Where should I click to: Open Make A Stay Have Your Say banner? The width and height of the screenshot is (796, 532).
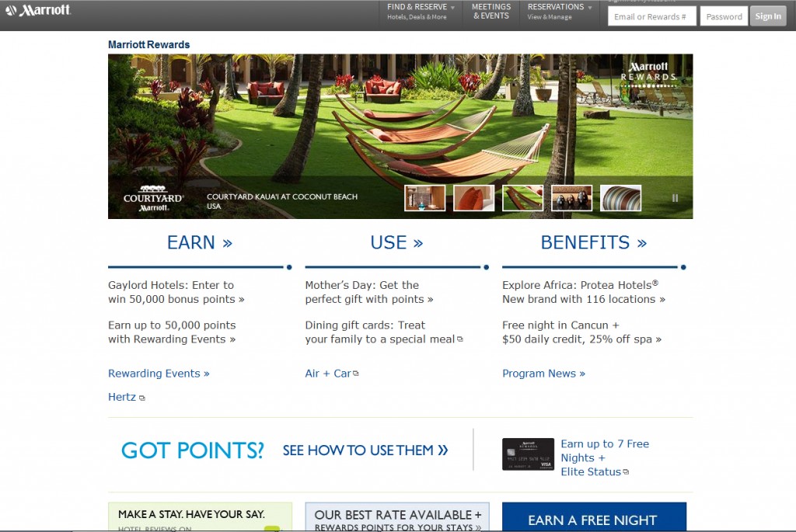pos(200,517)
